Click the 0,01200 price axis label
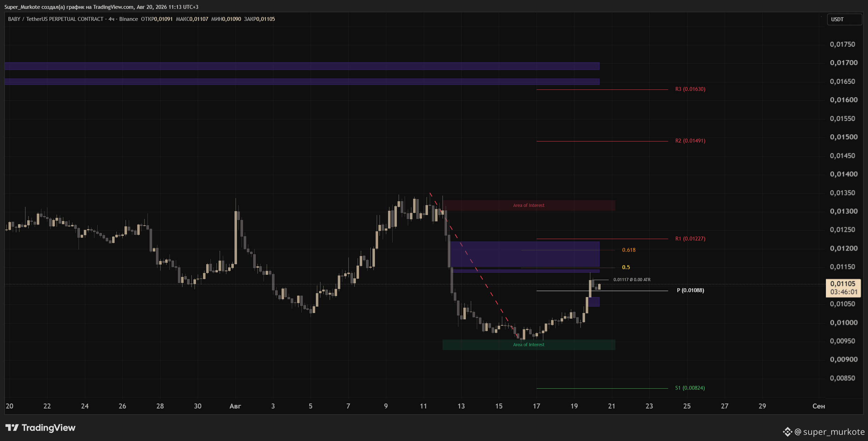The height and width of the screenshot is (441, 868). 844,249
